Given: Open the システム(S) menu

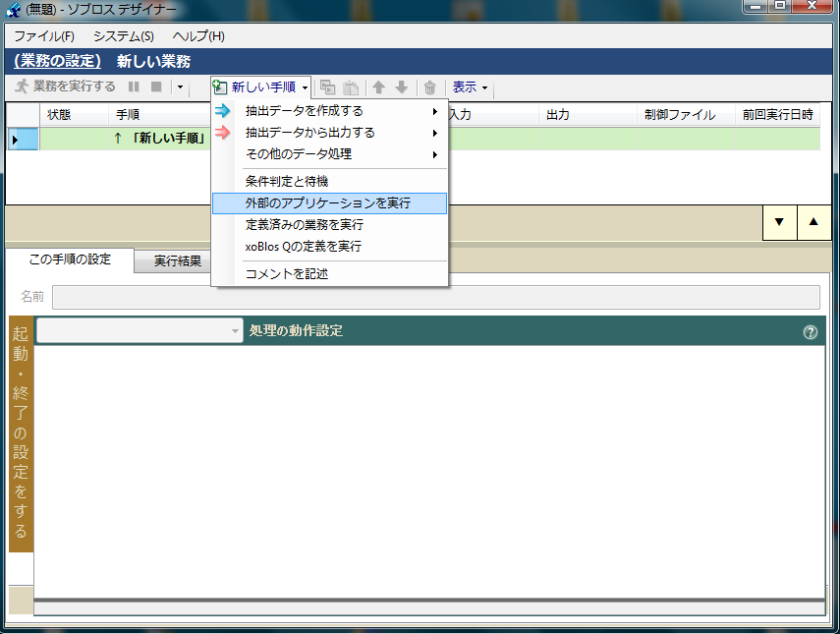Looking at the screenshot, I should click(x=123, y=36).
